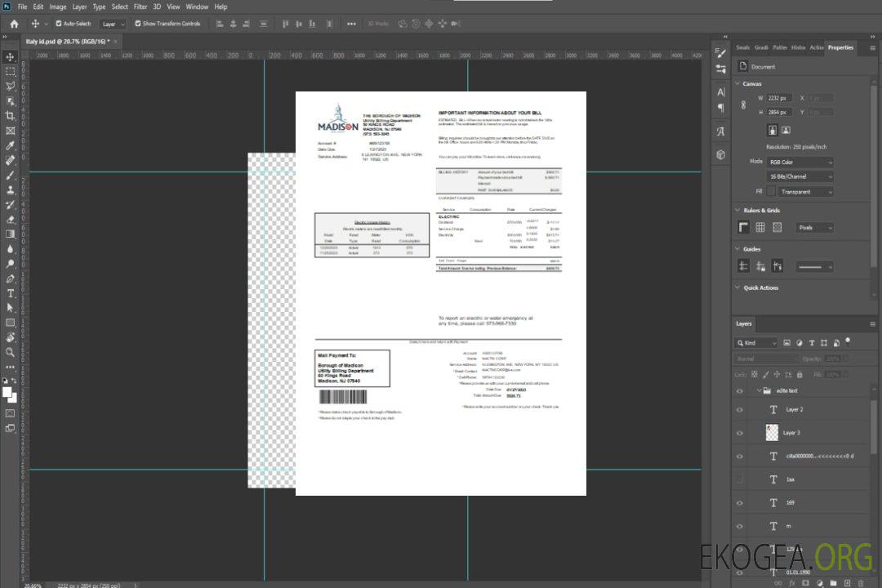The width and height of the screenshot is (882, 588).
Task: Open the Character panel icon
Action: [x=721, y=91]
